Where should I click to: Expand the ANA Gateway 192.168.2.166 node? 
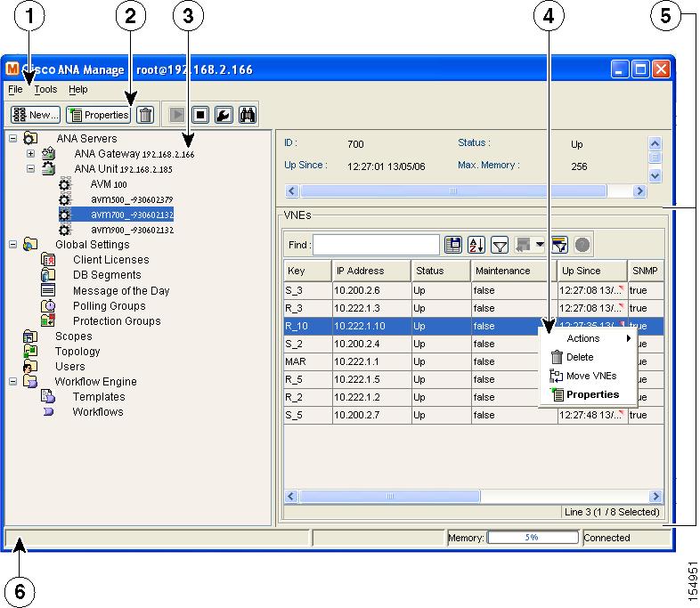[30, 153]
